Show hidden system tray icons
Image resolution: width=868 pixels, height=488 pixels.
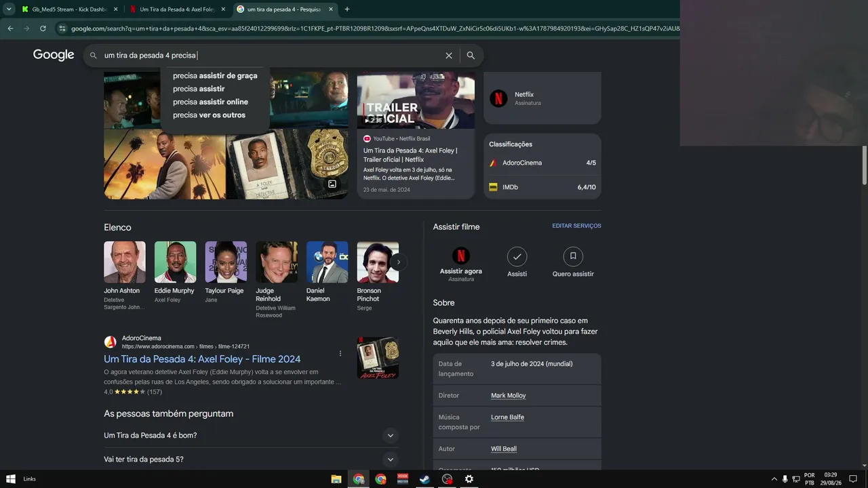pos(774,479)
